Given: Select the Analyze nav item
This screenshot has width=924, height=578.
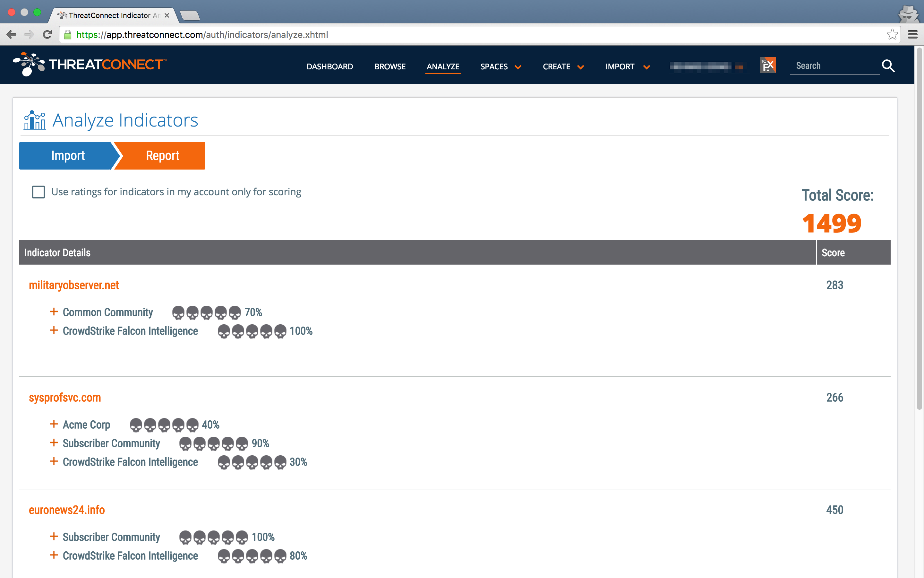Looking at the screenshot, I should [443, 66].
